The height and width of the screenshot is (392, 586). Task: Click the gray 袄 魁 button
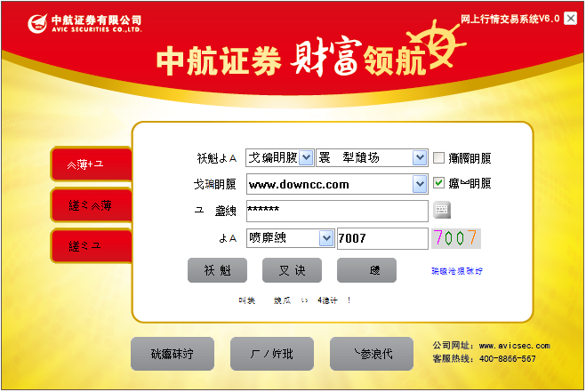217,270
